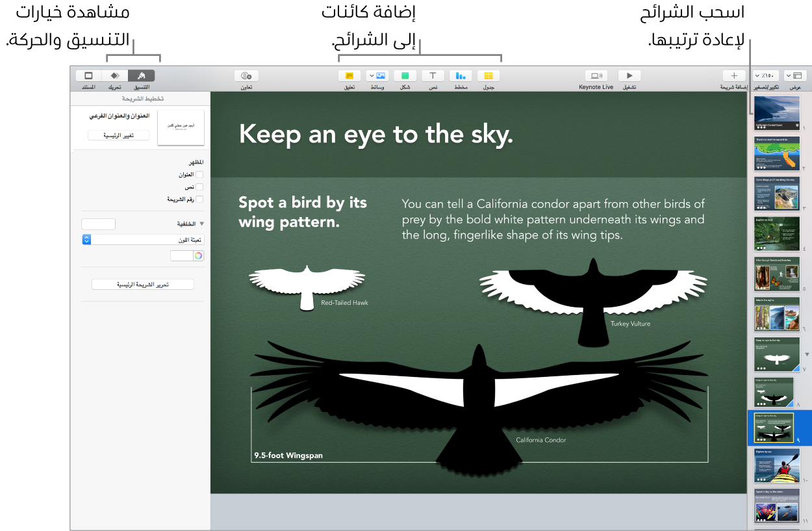
Task: Switch to the Format (التنسيق) tab
Action: click(141, 75)
